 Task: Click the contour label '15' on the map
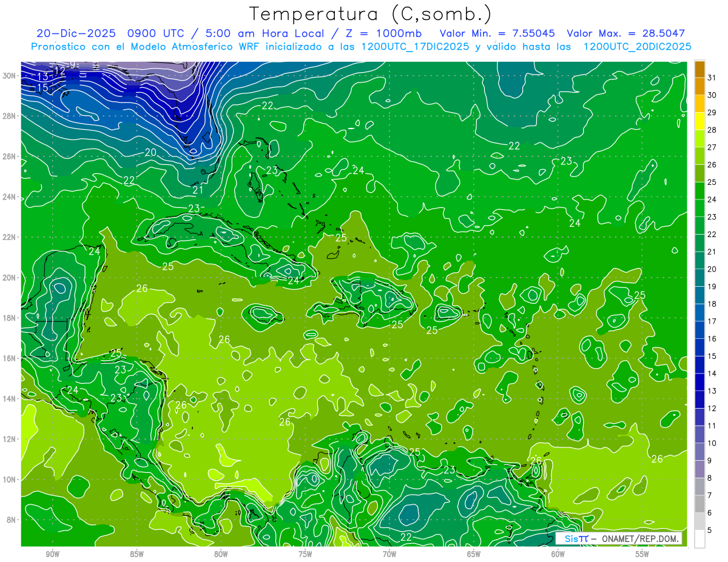tap(42, 88)
